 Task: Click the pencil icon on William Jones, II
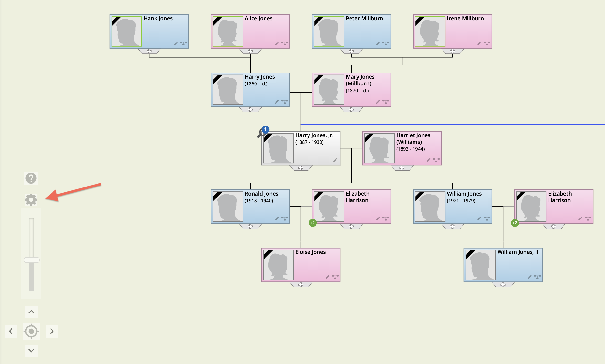point(530,277)
